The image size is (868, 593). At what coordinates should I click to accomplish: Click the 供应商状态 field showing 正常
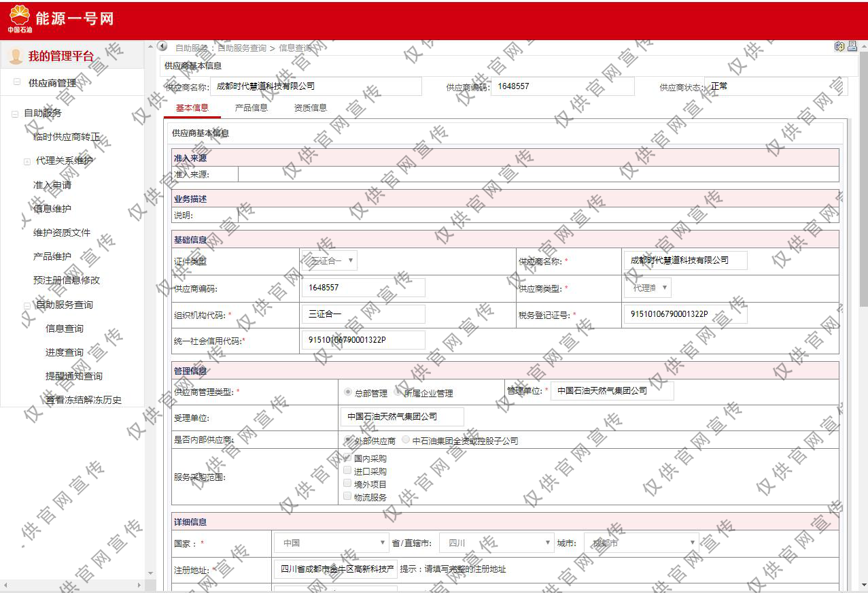(x=776, y=86)
